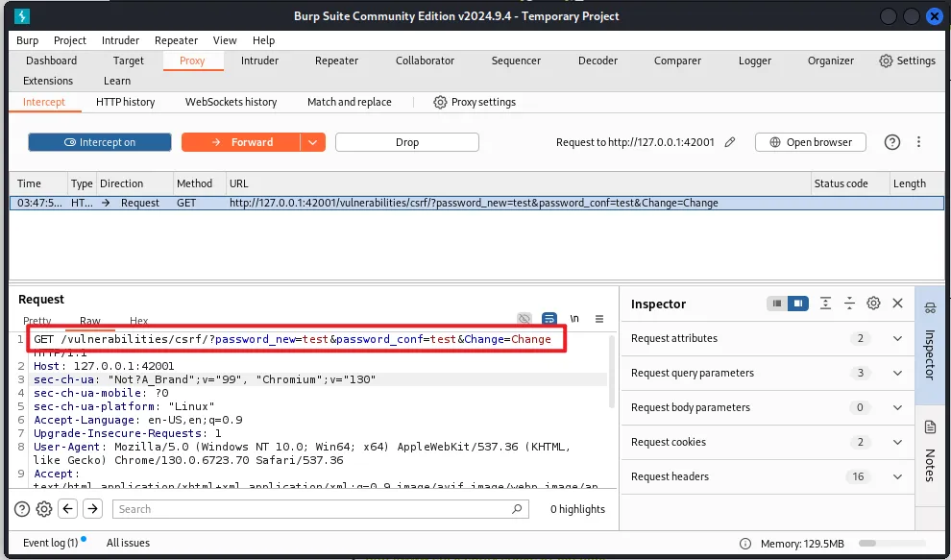Open the Help menu
The height and width of the screenshot is (560, 951).
[x=263, y=40]
